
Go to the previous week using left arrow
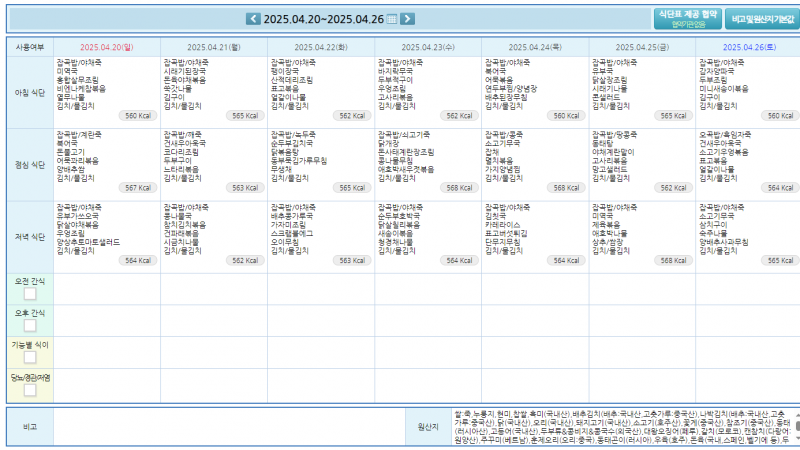[253, 19]
